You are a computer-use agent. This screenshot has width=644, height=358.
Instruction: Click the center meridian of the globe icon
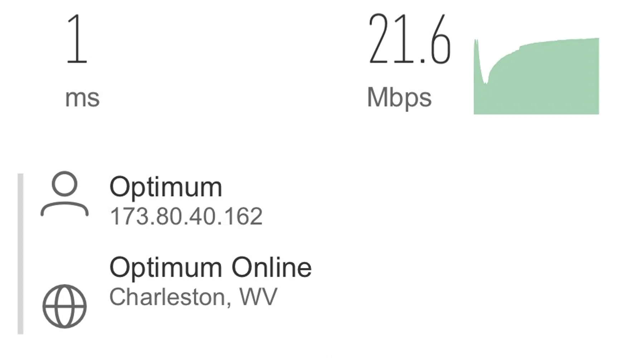point(64,306)
